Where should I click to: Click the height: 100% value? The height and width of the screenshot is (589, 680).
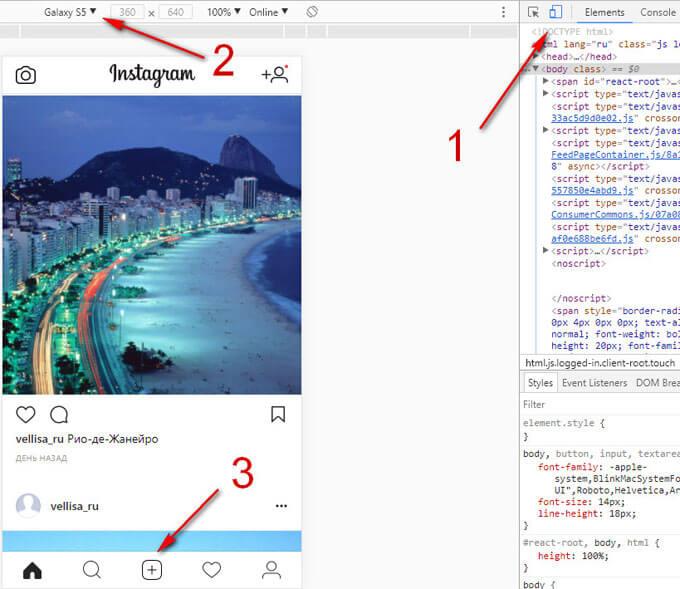click(x=595, y=556)
